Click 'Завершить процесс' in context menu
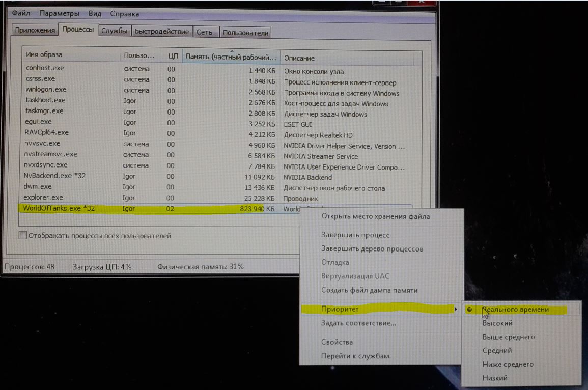The image size is (588, 390). click(x=355, y=235)
